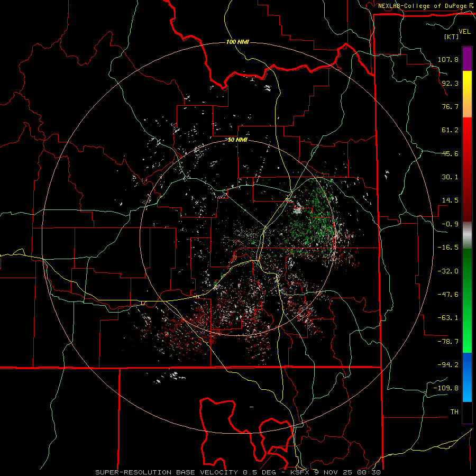This screenshot has height=476, width=476.
Task: Select the -109.8 legend value
Action: tap(446, 388)
